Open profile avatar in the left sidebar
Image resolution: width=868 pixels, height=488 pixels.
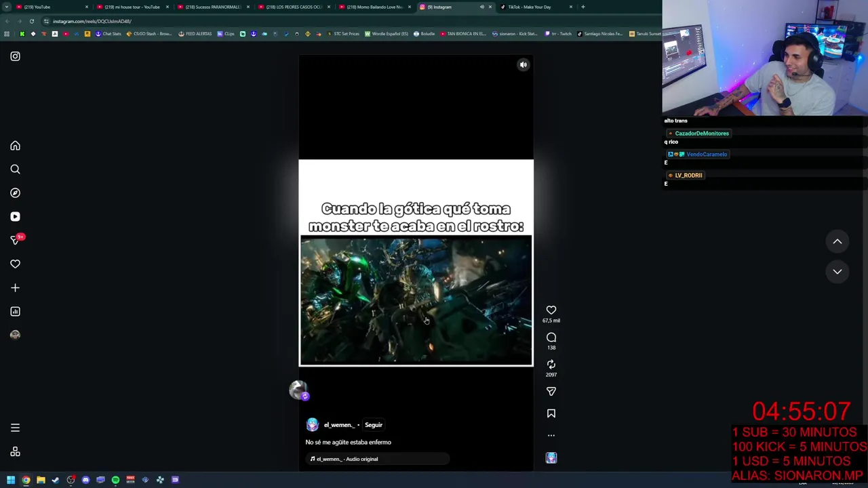point(15,335)
